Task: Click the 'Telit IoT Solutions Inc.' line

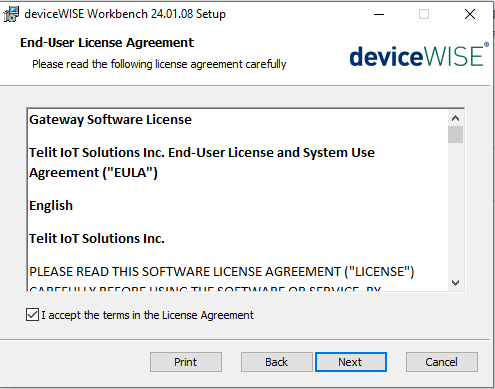Action: click(97, 239)
